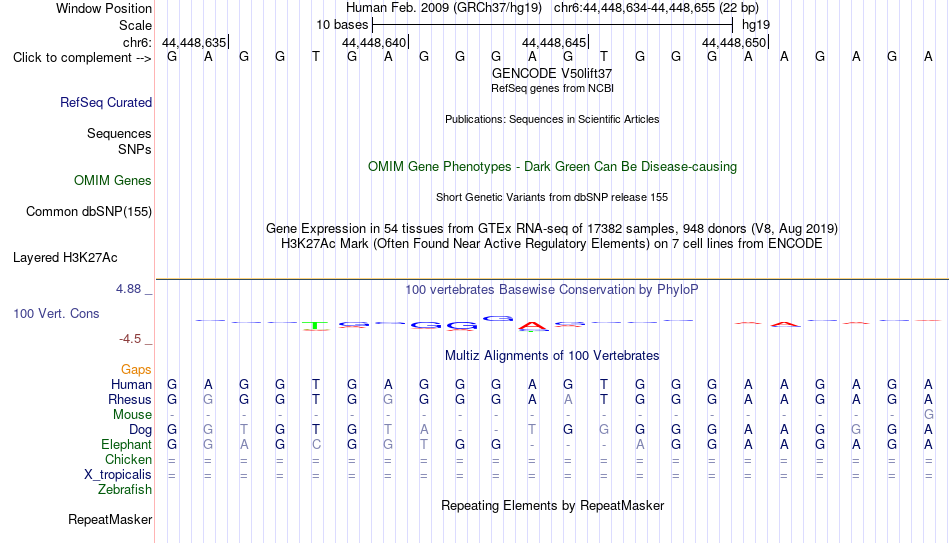Click '100 vertebrates Basewise Conservation by PhyloP' title
Image resolution: width=950 pixels, height=543 pixels.
pyautogui.click(x=552, y=290)
